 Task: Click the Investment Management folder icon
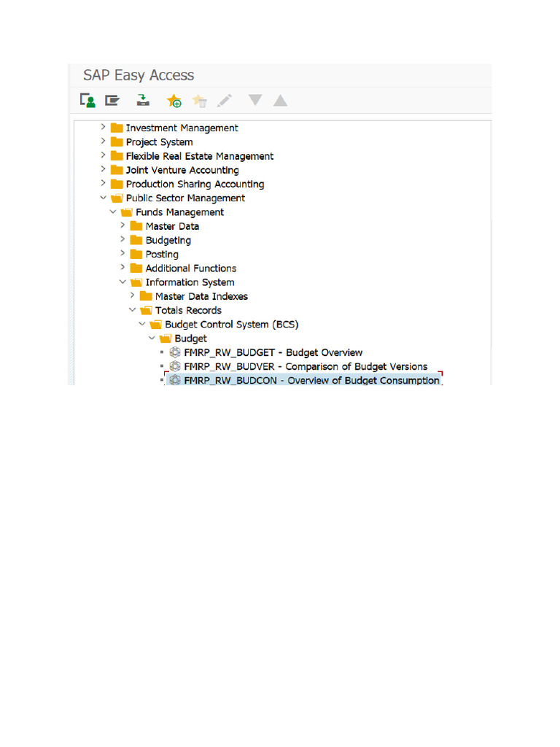coord(117,128)
